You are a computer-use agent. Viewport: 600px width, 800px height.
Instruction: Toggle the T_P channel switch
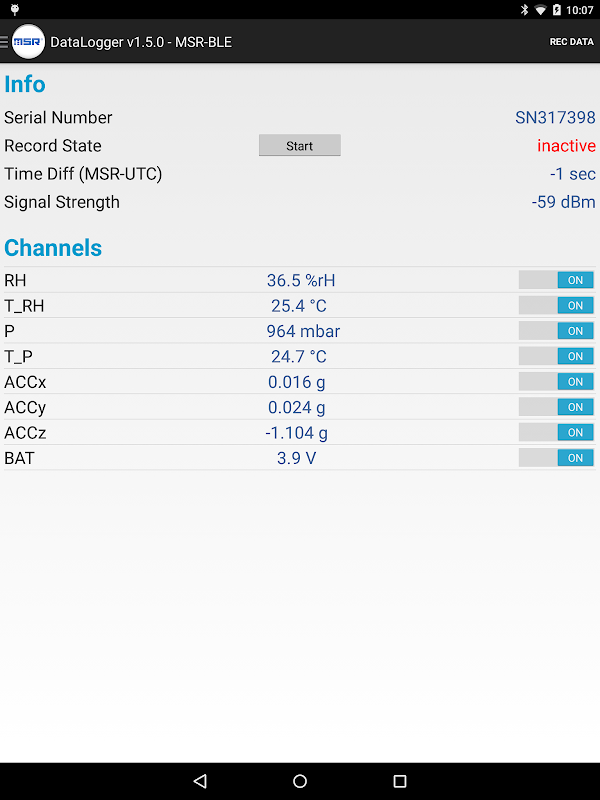(556, 356)
